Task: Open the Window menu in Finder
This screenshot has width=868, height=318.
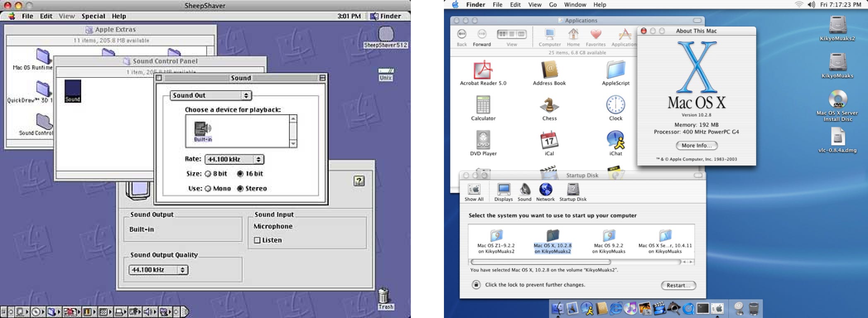Action: [x=575, y=5]
